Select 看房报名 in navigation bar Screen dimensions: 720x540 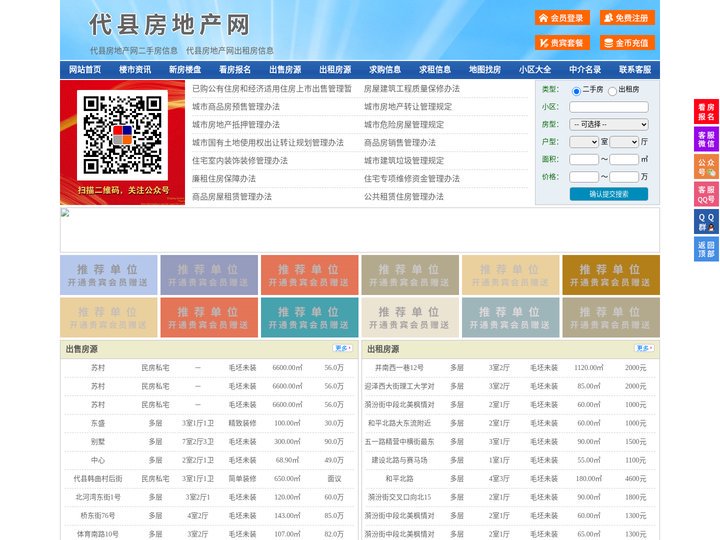click(x=235, y=70)
